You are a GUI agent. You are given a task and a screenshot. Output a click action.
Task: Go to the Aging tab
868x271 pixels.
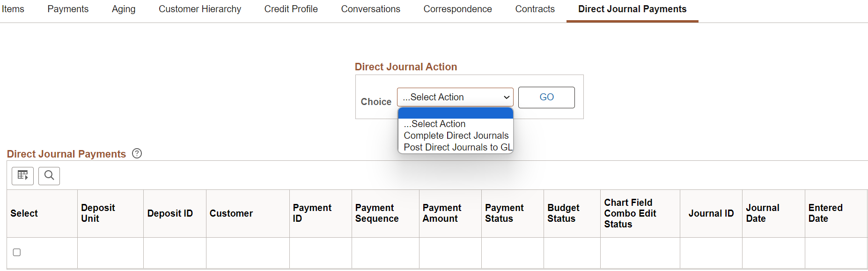(124, 9)
